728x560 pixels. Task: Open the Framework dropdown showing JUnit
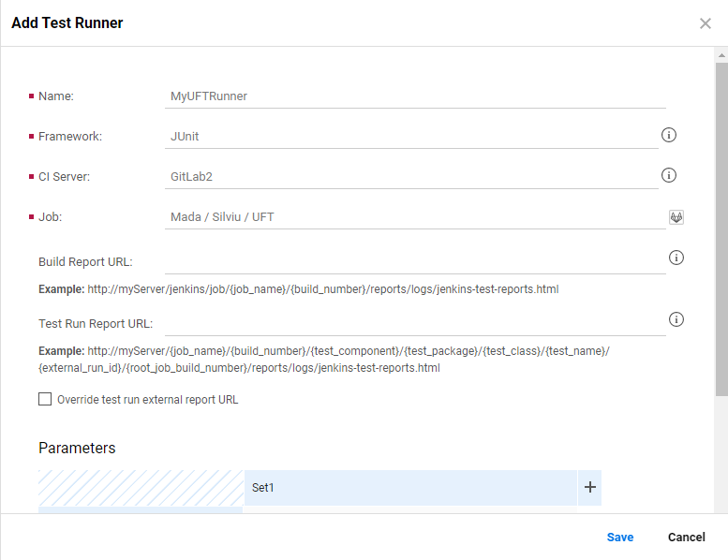point(412,137)
